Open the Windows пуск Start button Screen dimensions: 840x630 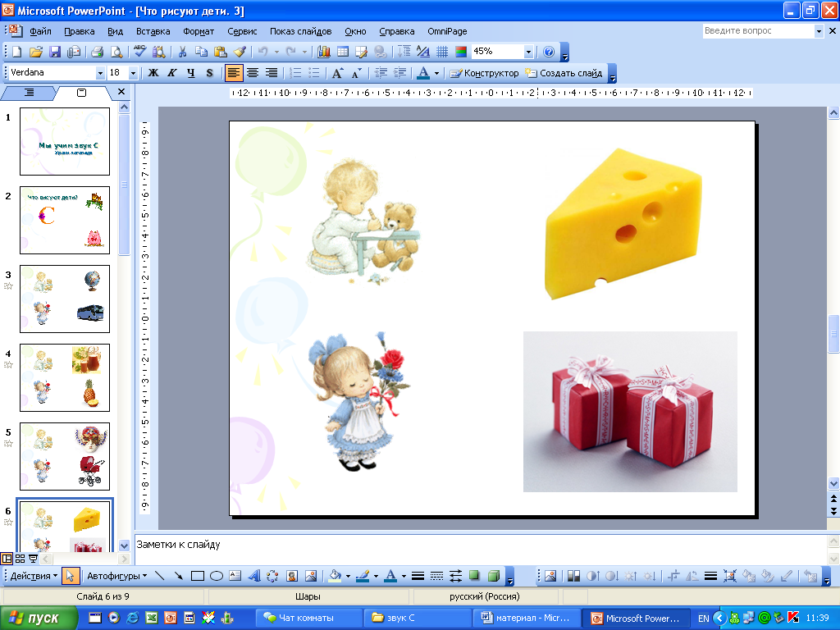(x=39, y=618)
